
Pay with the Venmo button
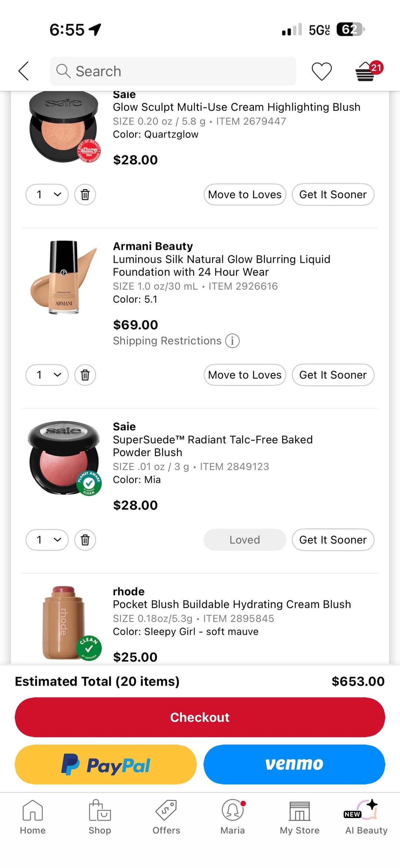294,764
